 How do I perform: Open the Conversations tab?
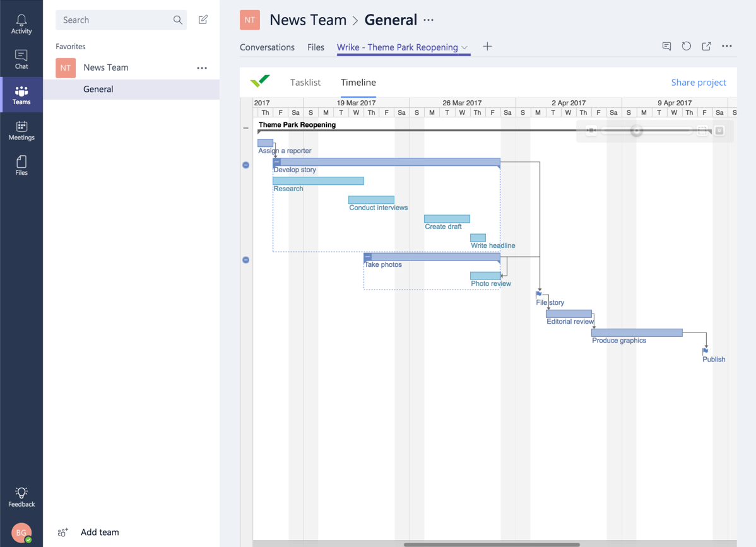[x=267, y=47]
